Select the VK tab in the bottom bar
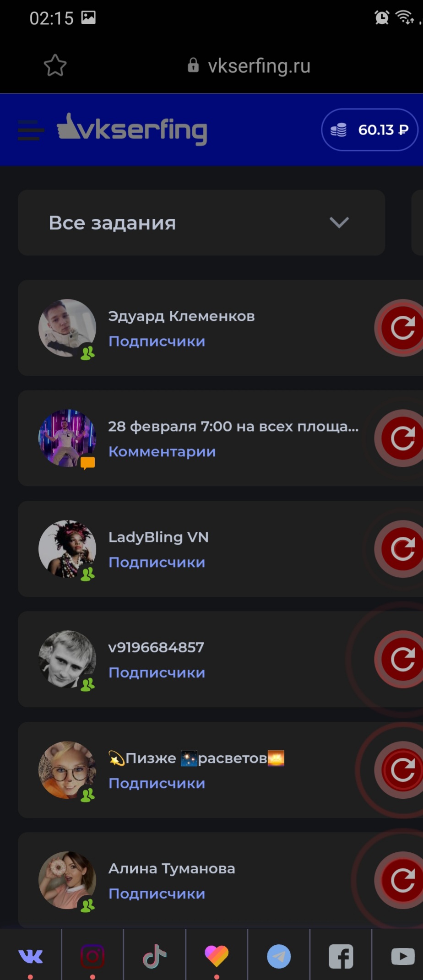Viewport: 423px width, 980px height. tap(31, 956)
